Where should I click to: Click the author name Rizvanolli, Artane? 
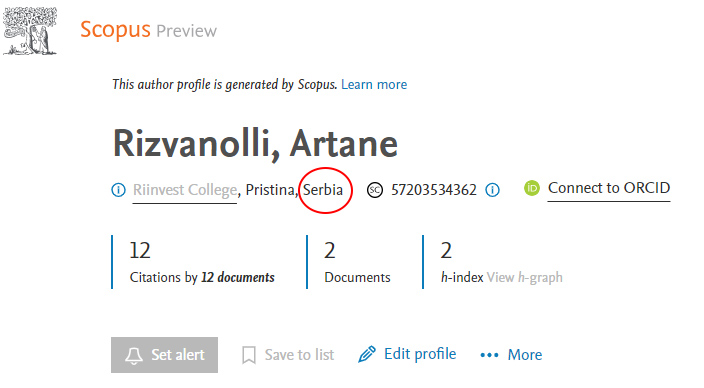tap(255, 144)
